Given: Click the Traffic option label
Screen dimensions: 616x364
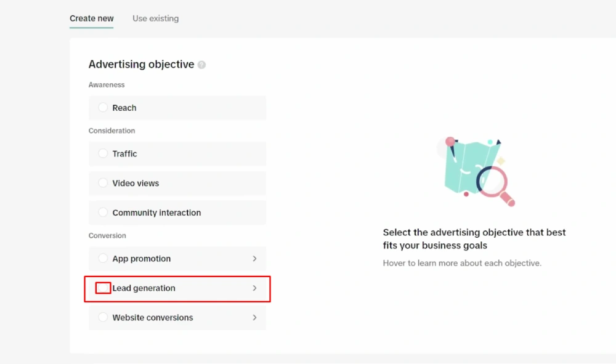Looking at the screenshot, I should pos(124,153).
